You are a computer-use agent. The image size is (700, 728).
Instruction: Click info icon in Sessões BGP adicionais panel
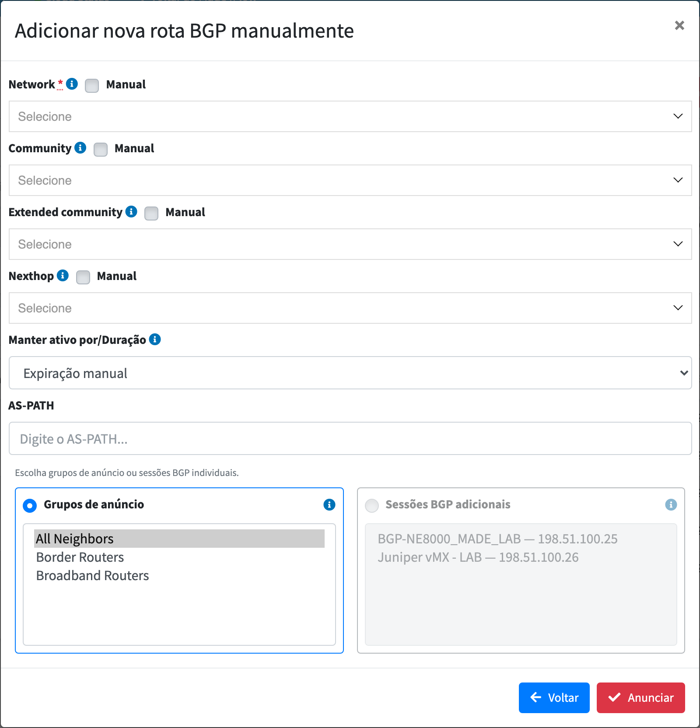coord(671,504)
